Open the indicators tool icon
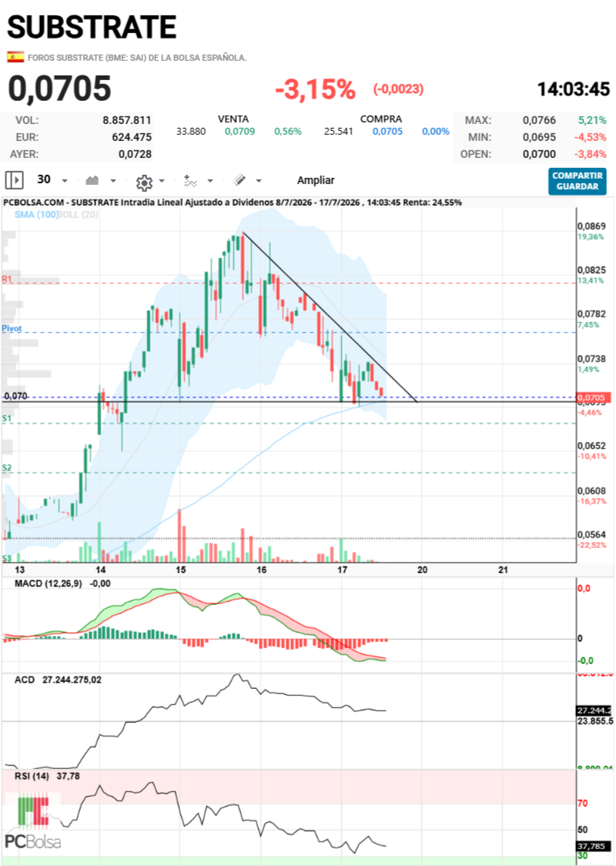 [190, 180]
